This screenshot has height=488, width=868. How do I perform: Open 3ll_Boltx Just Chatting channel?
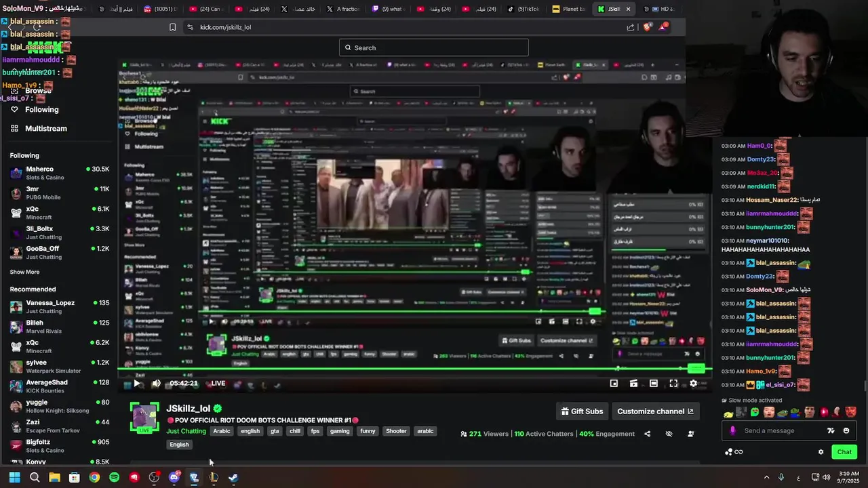coord(59,232)
